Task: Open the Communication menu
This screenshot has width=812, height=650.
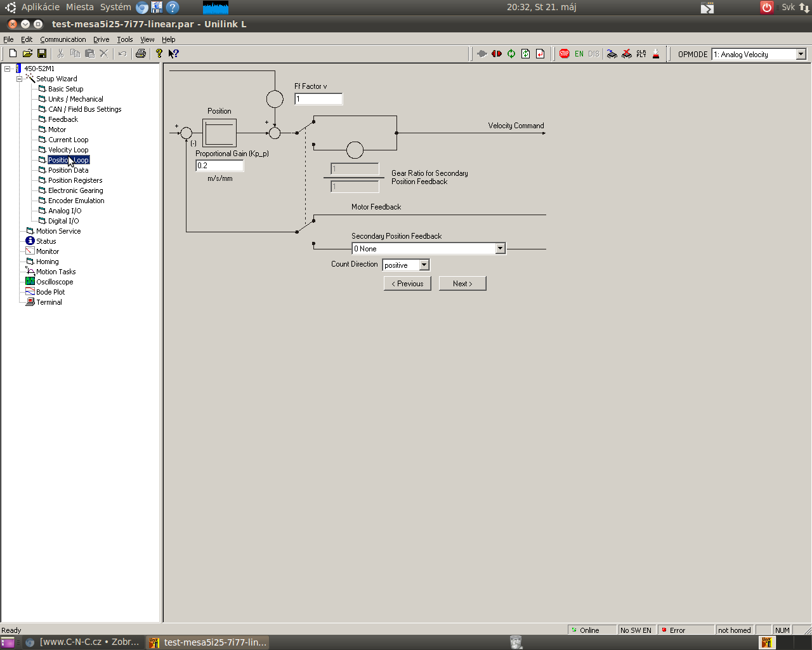Action: (63, 39)
